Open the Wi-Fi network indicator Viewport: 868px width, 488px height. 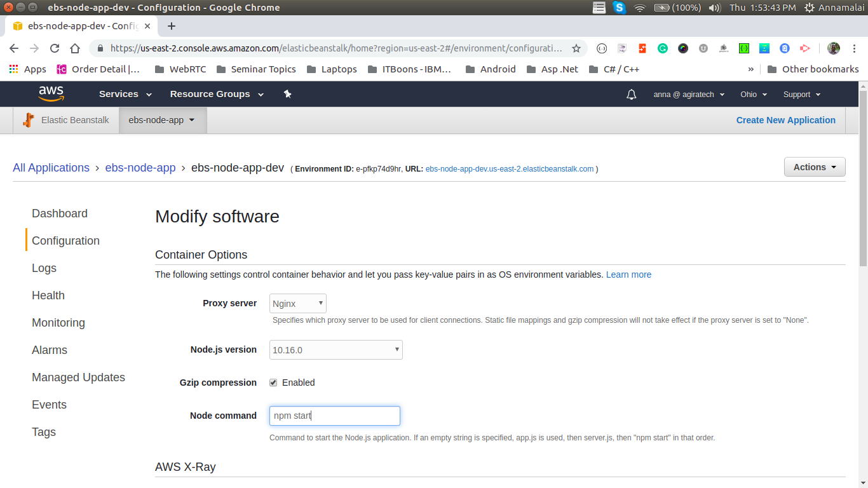point(640,8)
